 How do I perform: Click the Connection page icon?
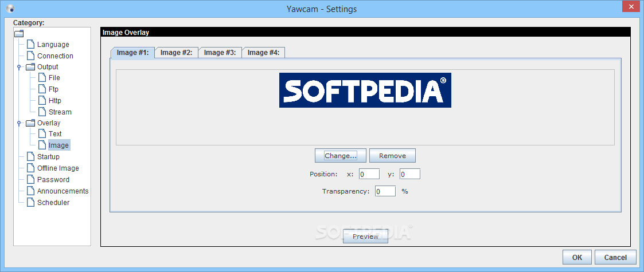[x=30, y=56]
